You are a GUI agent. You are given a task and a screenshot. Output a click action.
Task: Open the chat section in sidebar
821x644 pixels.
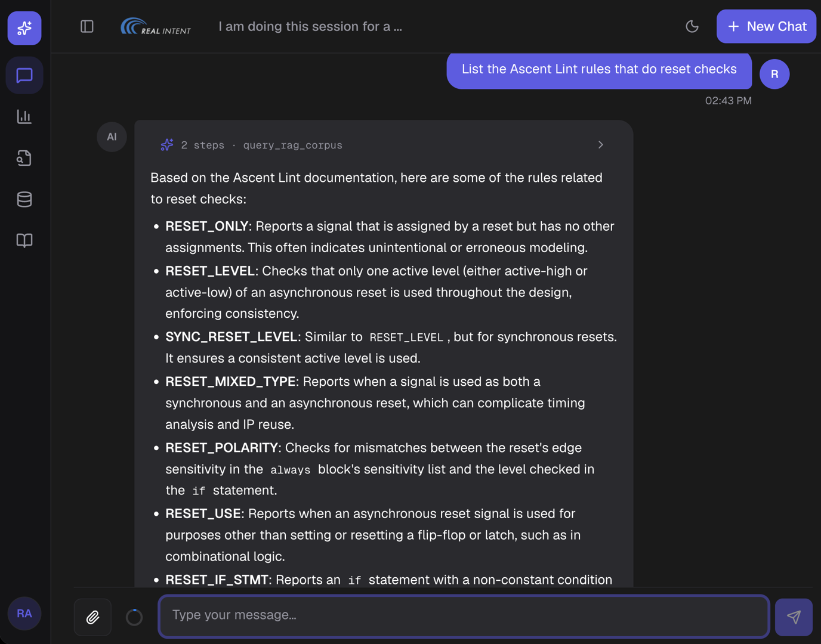(x=24, y=76)
